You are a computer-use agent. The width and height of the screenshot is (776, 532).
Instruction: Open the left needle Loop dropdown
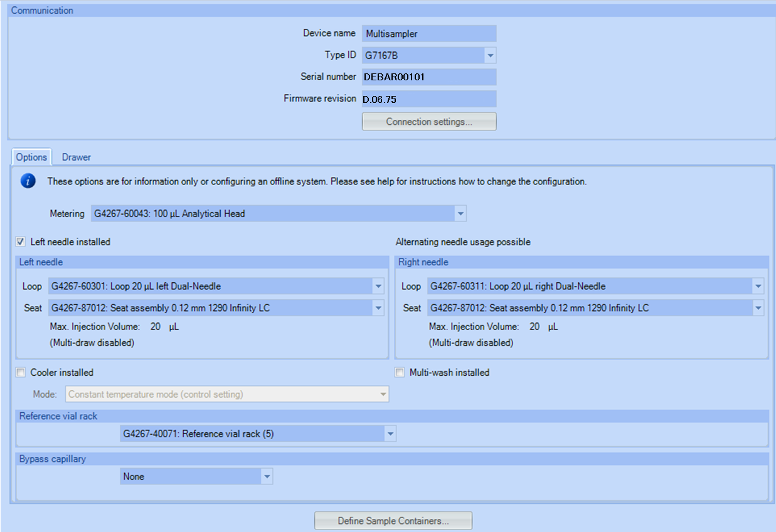(x=379, y=286)
